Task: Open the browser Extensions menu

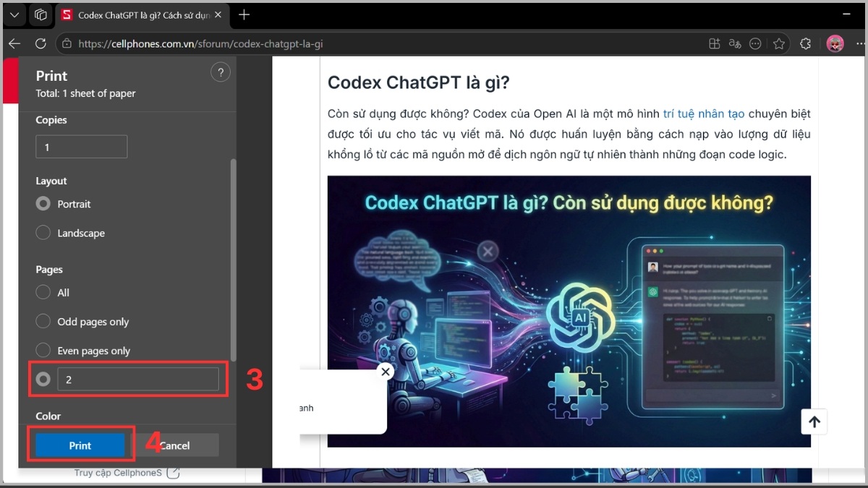Action: click(805, 43)
